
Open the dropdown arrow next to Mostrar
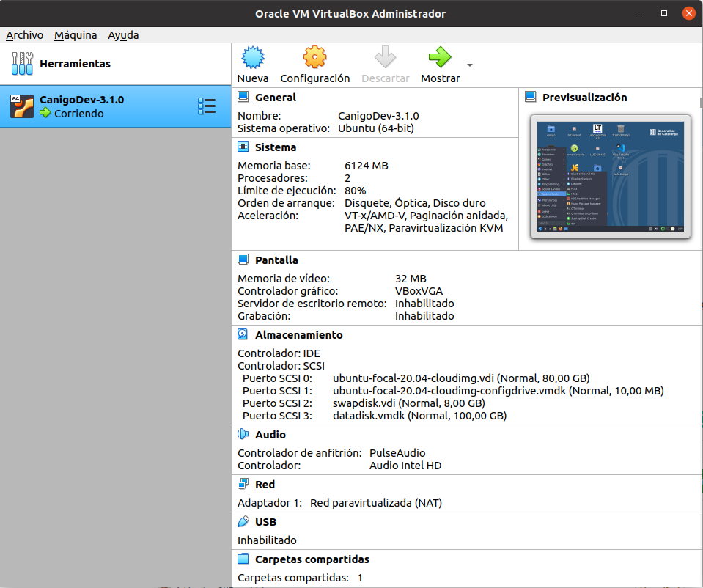coord(469,65)
